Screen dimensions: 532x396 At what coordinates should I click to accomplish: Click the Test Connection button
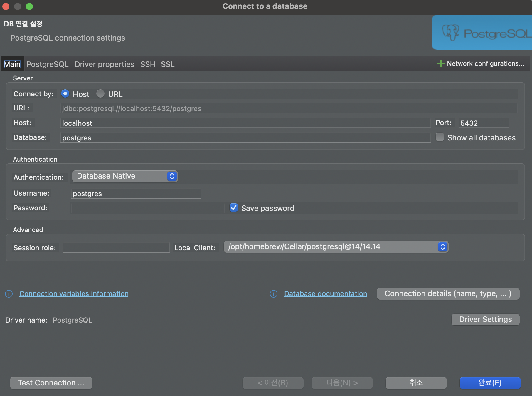[x=51, y=383]
